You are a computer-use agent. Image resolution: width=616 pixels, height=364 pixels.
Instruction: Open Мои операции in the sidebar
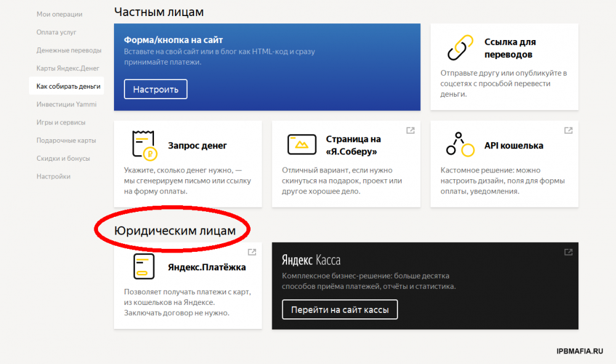59,14
